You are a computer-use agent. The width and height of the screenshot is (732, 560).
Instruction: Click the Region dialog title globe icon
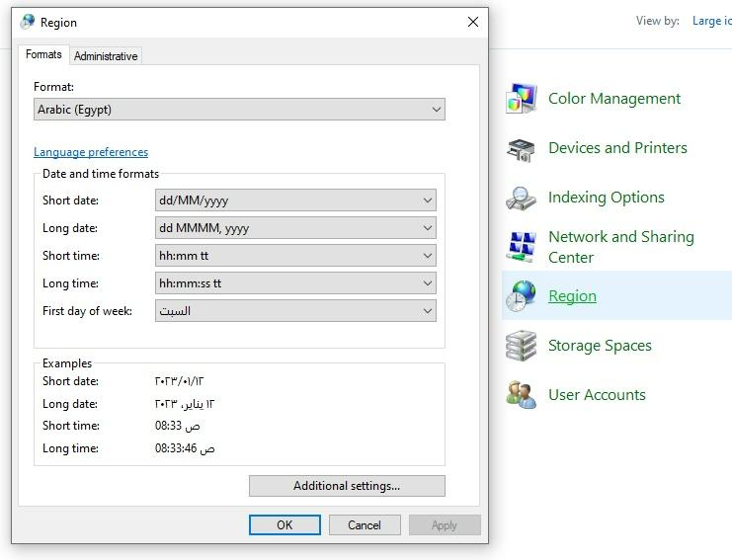click(x=28, y=22)
